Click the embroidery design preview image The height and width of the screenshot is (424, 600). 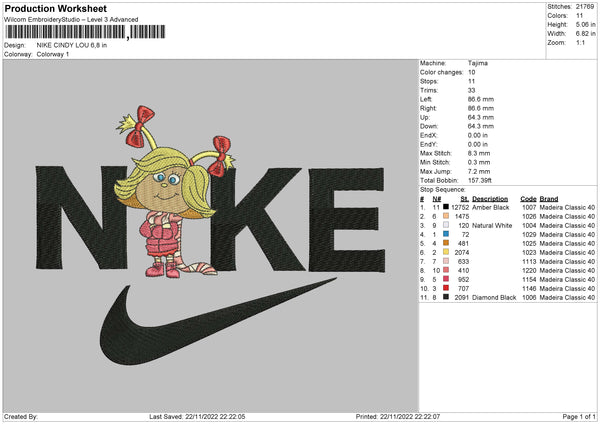[210, 235]
